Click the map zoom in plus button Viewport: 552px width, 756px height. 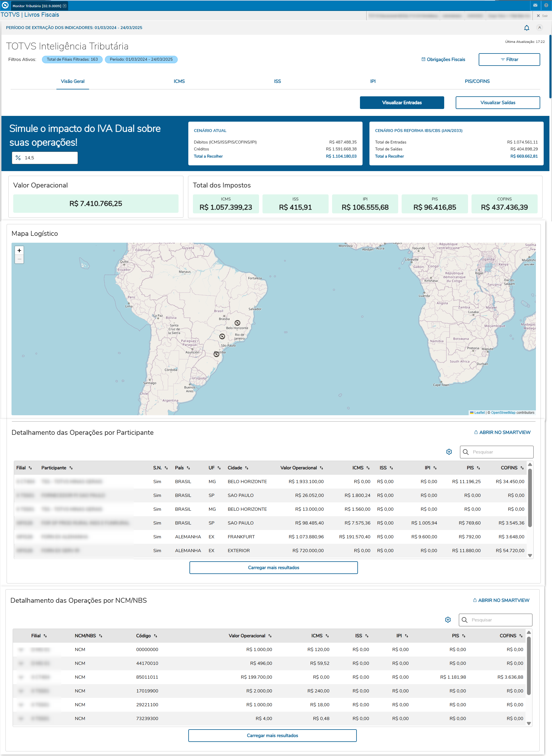[19, 250]
